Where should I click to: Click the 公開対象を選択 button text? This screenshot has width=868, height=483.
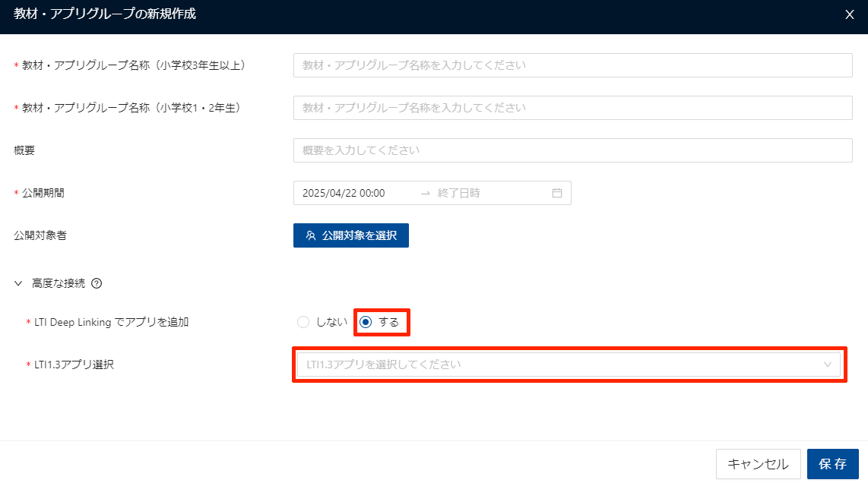pos(359,235)
